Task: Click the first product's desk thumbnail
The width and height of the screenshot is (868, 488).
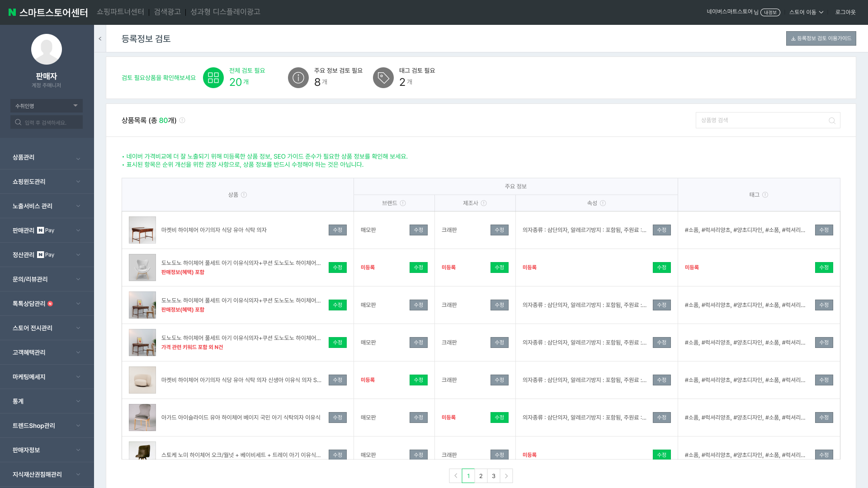Action: (142, 230)
